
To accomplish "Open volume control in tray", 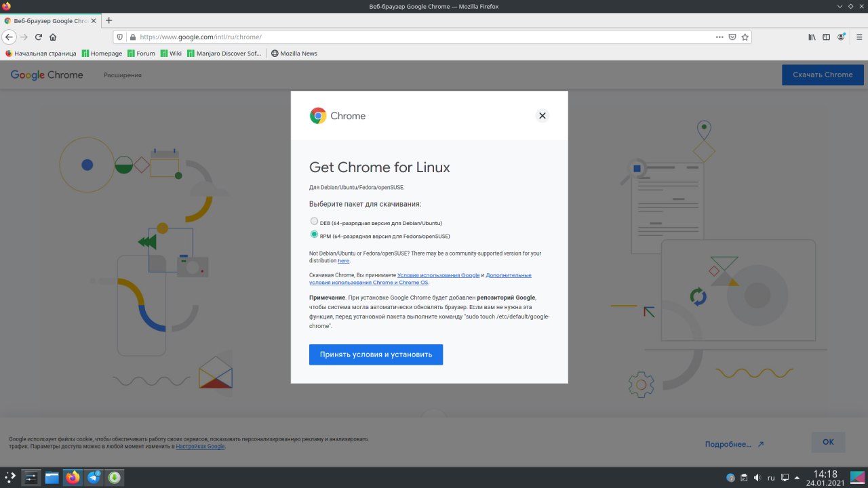I will click(x=757, y=477).
